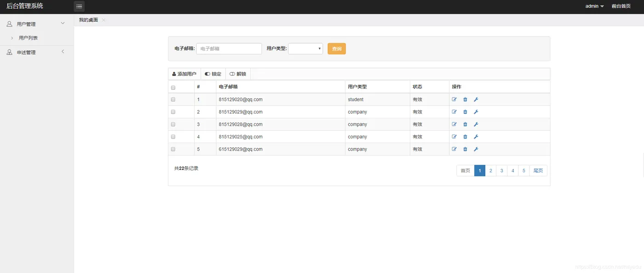Screen dimensions: 644x273
Task: Click the 解锁 unlock toggle button
Action: point(238,74)
